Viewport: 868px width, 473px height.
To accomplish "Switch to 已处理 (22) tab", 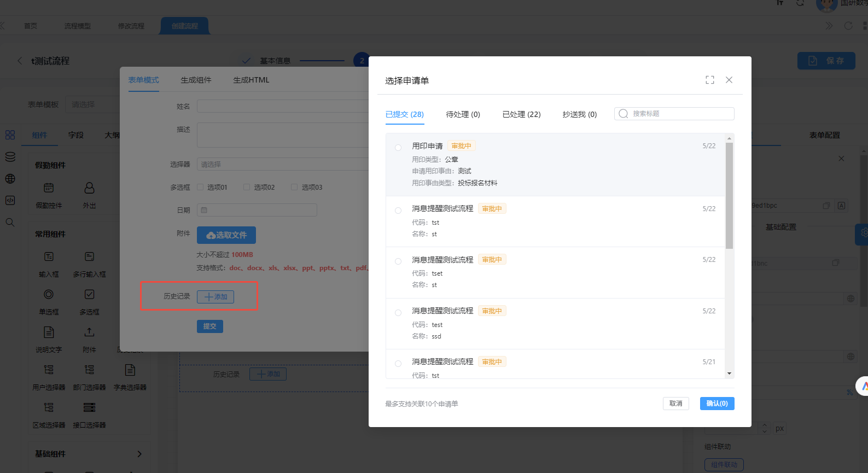I will pyautogui.click(x=521, y=114).
